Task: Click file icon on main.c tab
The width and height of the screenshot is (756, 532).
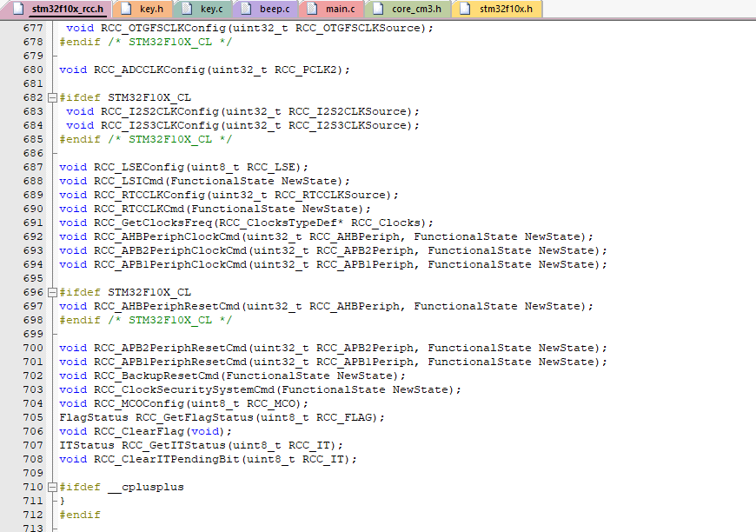Action: (x=313, y=9)
